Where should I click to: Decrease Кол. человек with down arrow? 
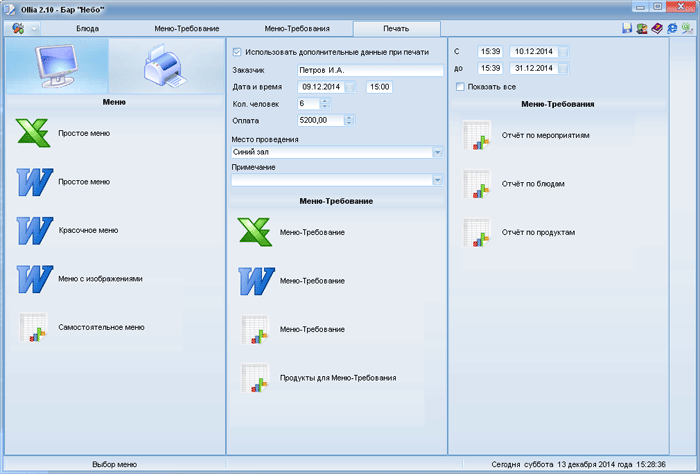pos(325,107)
